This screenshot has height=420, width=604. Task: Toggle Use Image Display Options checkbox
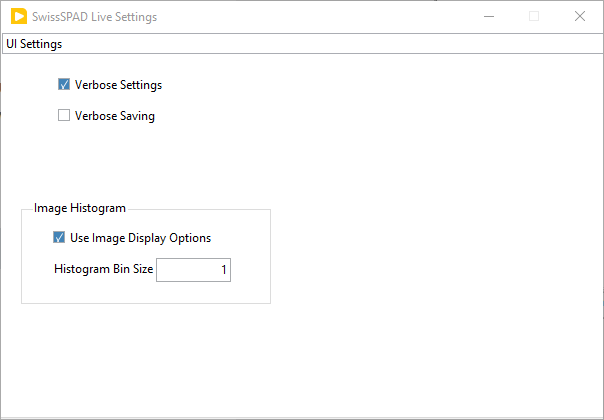coord(59,237)
